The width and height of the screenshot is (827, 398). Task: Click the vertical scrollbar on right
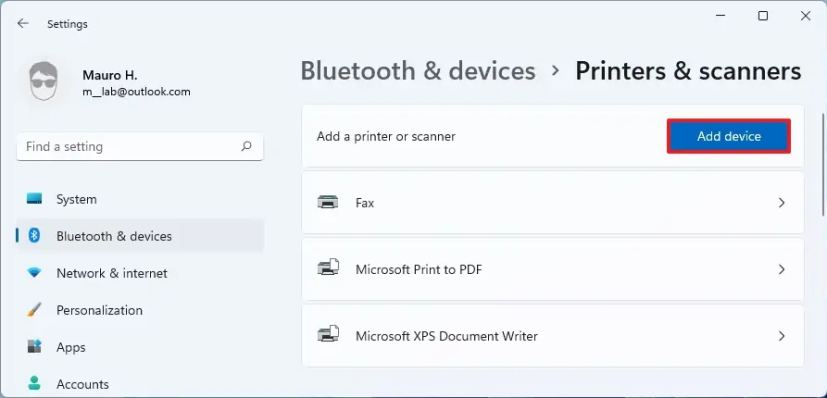[x=823, y=163]
